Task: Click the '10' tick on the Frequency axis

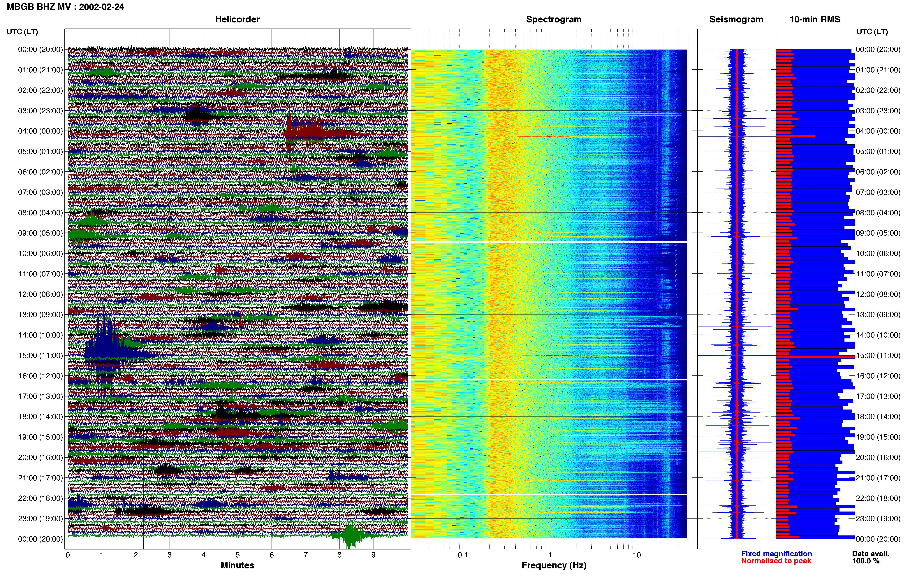Action: (x=637, y=555)
